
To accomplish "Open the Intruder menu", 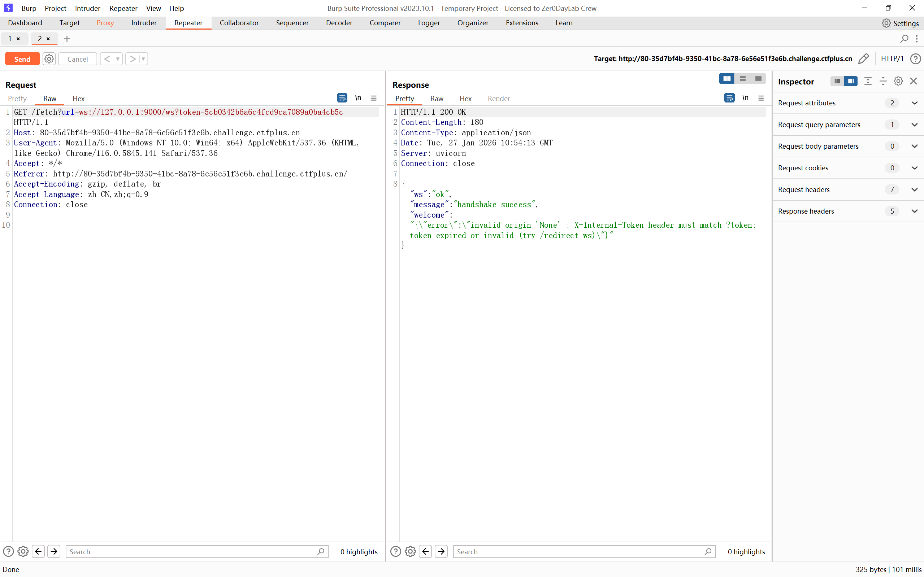I will (87, 8).
